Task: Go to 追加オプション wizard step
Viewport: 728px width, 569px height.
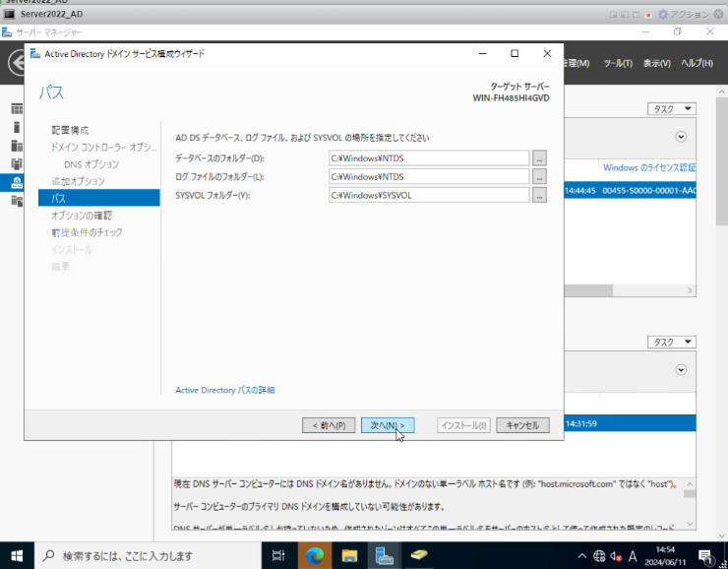Action: click(x=78, y=181)
